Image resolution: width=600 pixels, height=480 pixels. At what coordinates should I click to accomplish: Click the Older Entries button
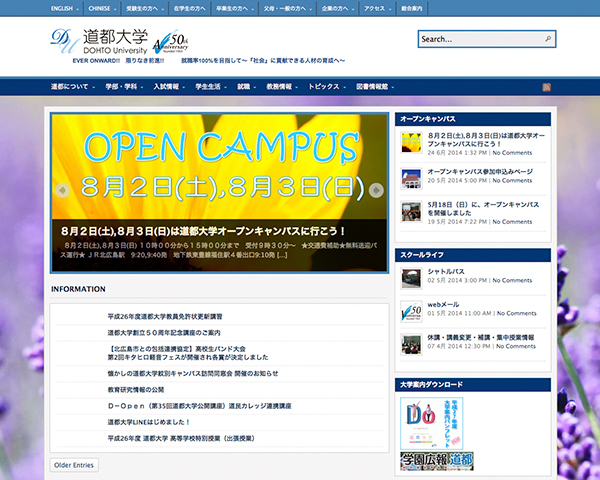(x=74, y=465)
